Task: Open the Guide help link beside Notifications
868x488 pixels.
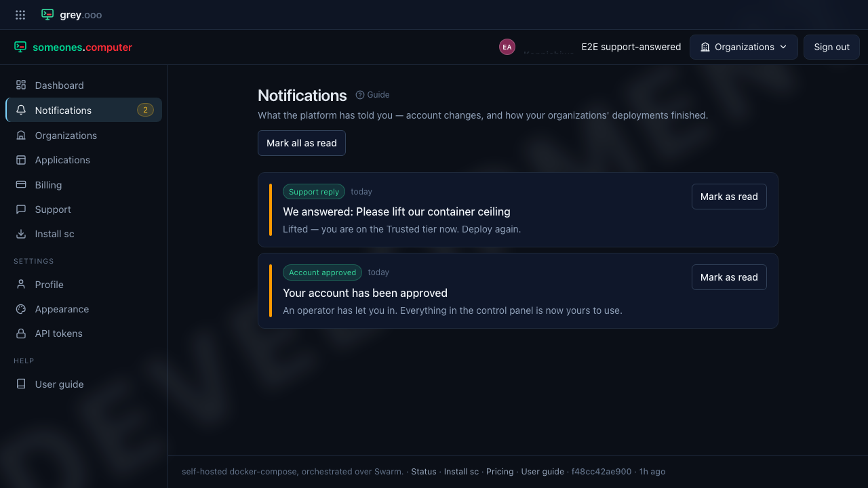Action: (372, 95)
